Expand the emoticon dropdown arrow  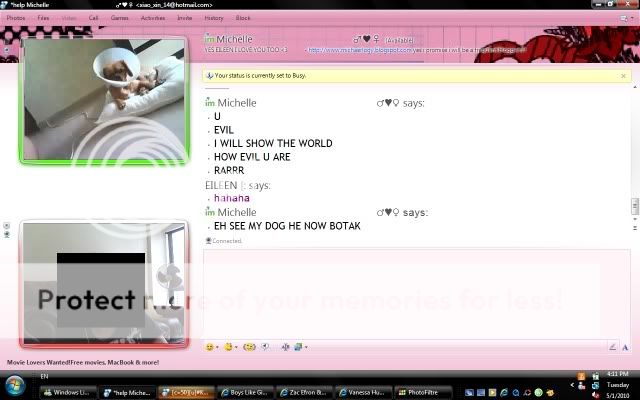click(x=218, y=347)
